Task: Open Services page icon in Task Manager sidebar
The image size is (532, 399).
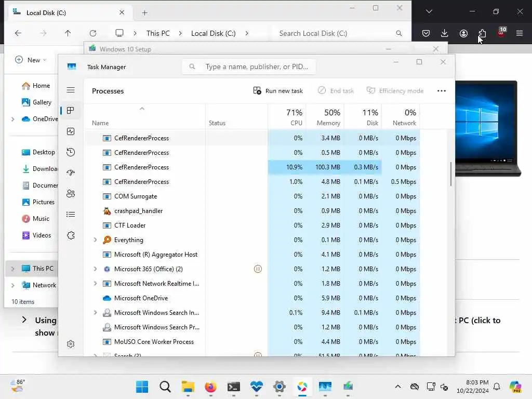Action: click(x=71, y=235)
